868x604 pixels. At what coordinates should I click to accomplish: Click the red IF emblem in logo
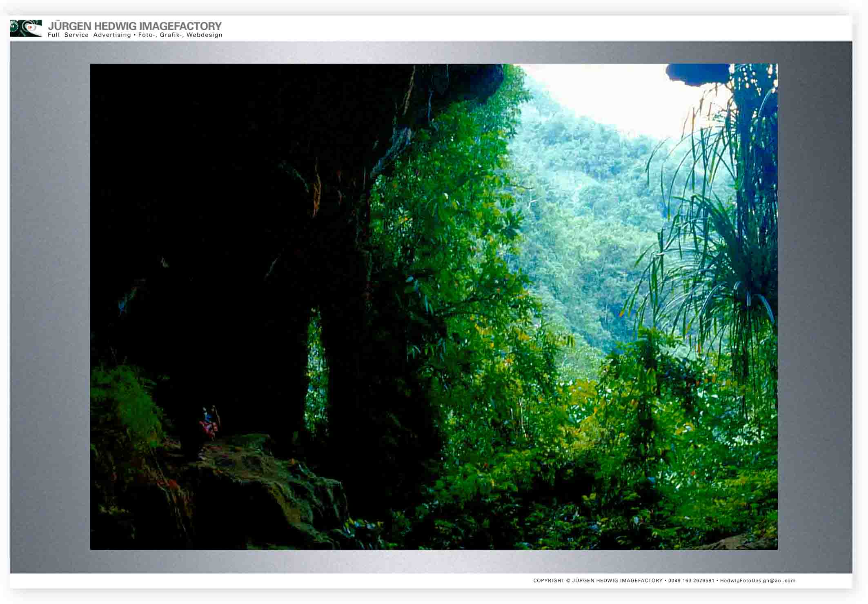(30, 28)
